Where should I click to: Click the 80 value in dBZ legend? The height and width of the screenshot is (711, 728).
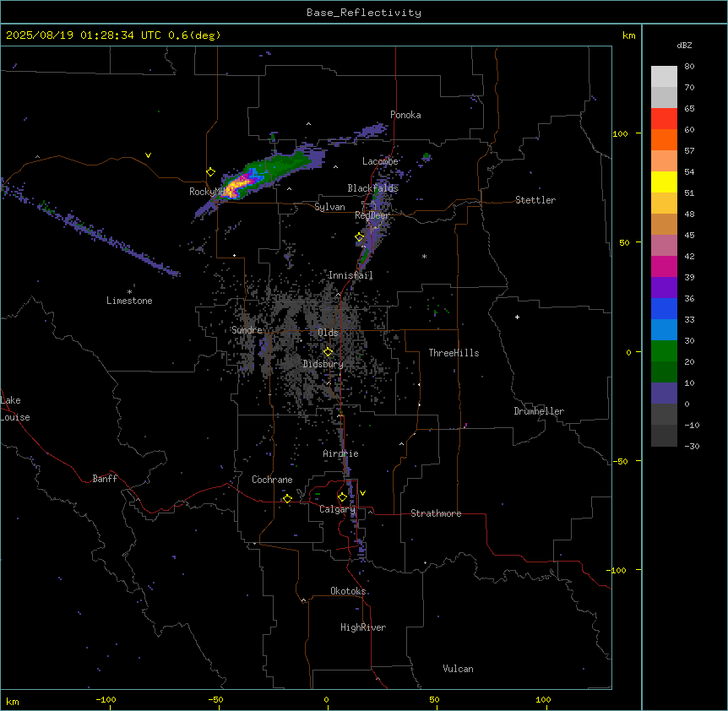pyautogui.click(x=689, y=67)
